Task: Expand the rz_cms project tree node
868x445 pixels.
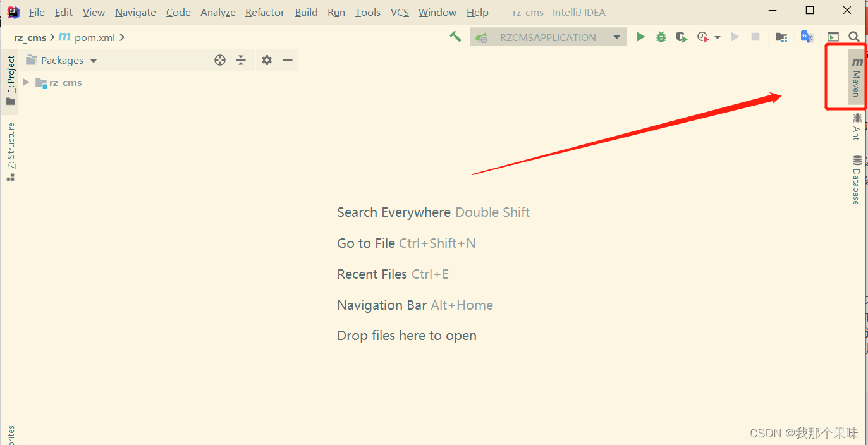Action: click(25, 82)
